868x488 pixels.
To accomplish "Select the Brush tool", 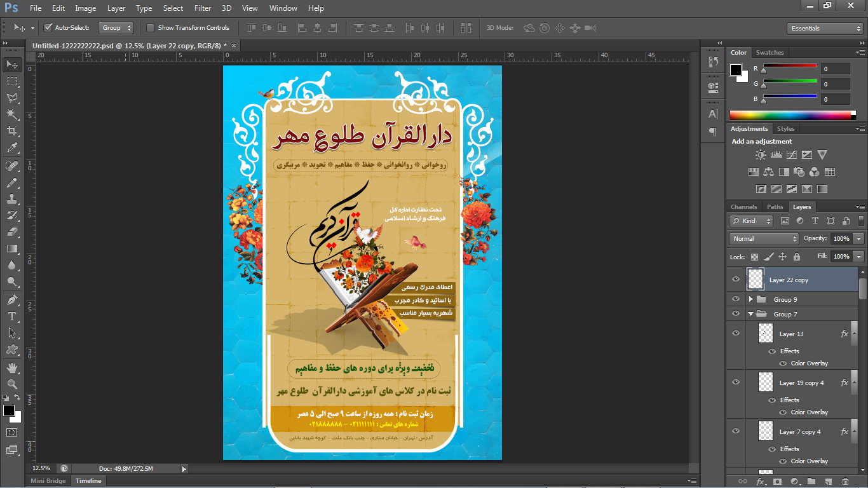I will [11, 182].
